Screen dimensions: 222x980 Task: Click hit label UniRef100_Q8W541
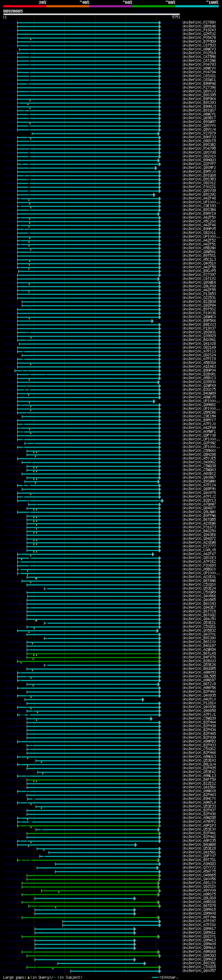[199, 252]
